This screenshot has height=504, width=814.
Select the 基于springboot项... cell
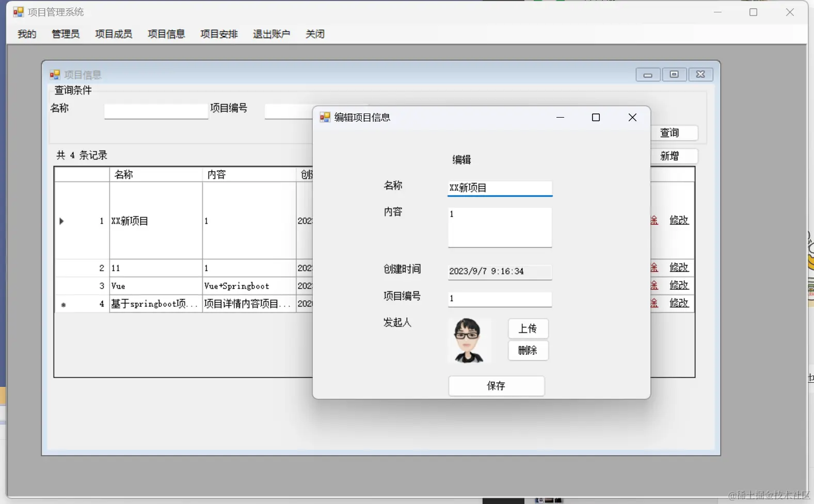156,304
